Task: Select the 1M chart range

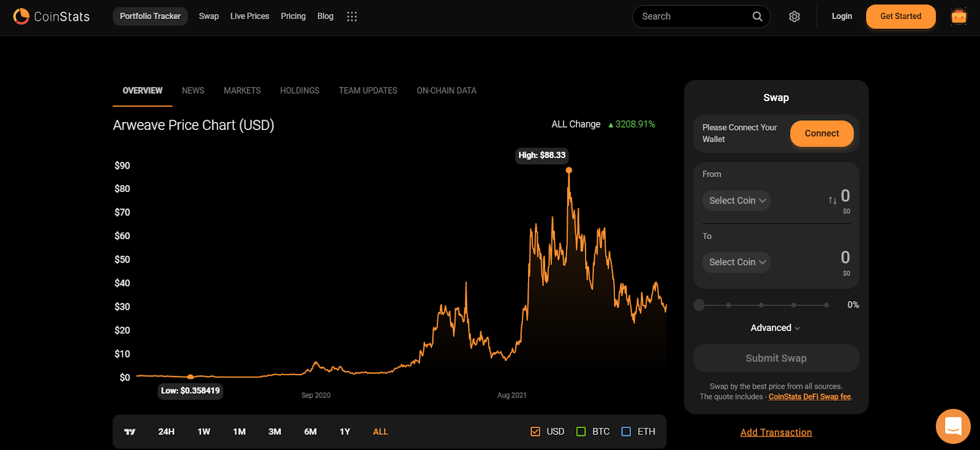Action: click(239, 432)
